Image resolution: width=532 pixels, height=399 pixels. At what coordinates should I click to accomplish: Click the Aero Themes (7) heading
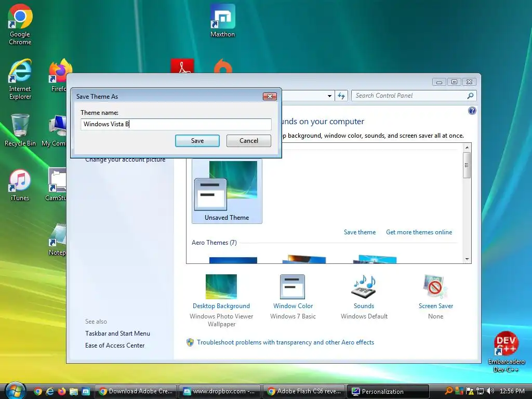pyautogui.click(x=214, y=243)
